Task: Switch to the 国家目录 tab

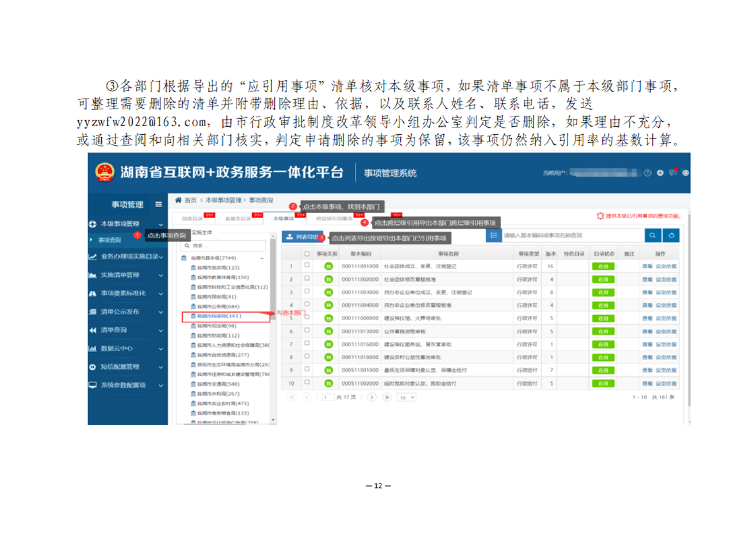Action: tap(192, 218)
